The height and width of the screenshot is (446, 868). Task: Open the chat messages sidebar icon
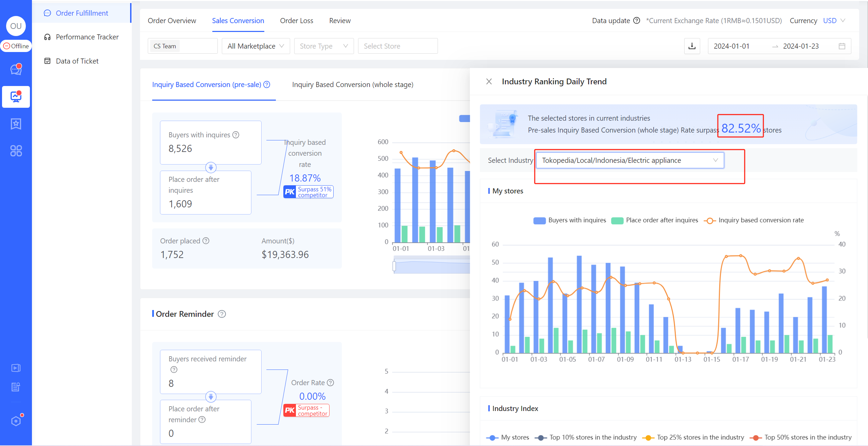[16, 69]
